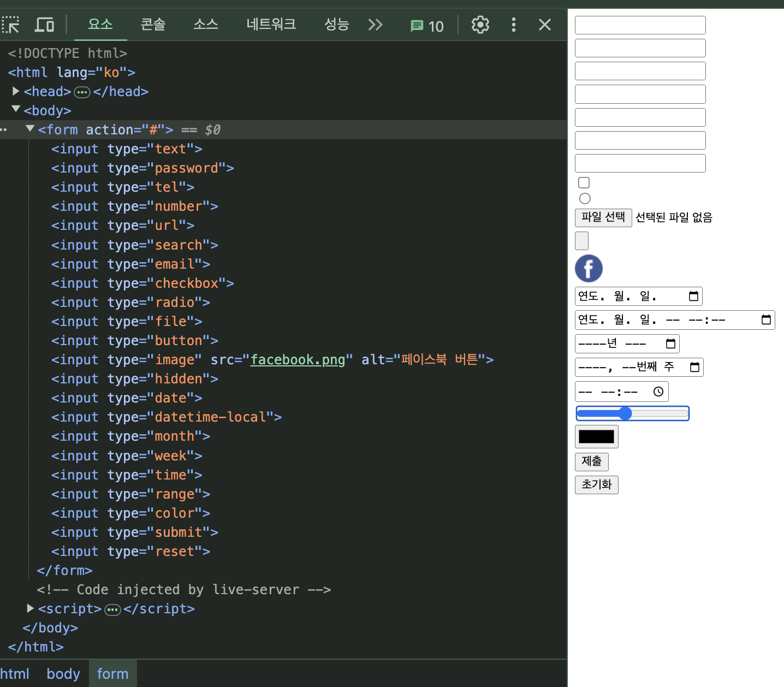The width and height of the screenshot is (784, 687).
Task: Activate the element inspector picker icon
Action: pyautogui.click(x=10, y=25)
